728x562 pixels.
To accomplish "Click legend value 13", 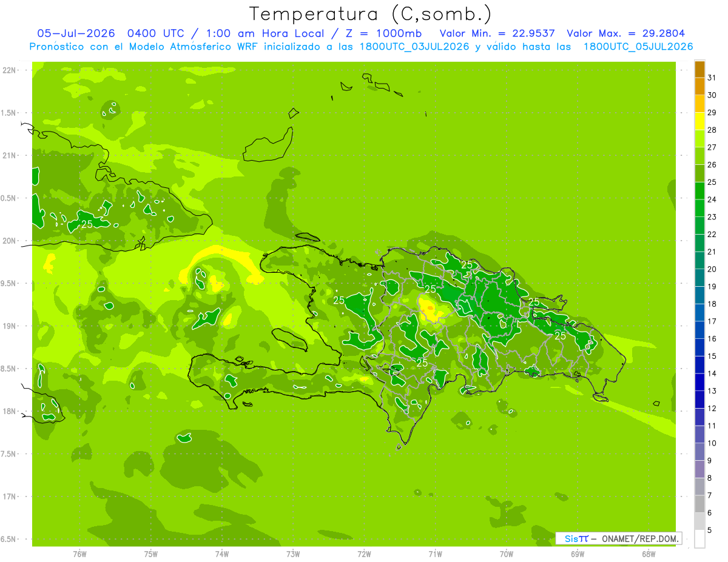I will tap(712, 391).
